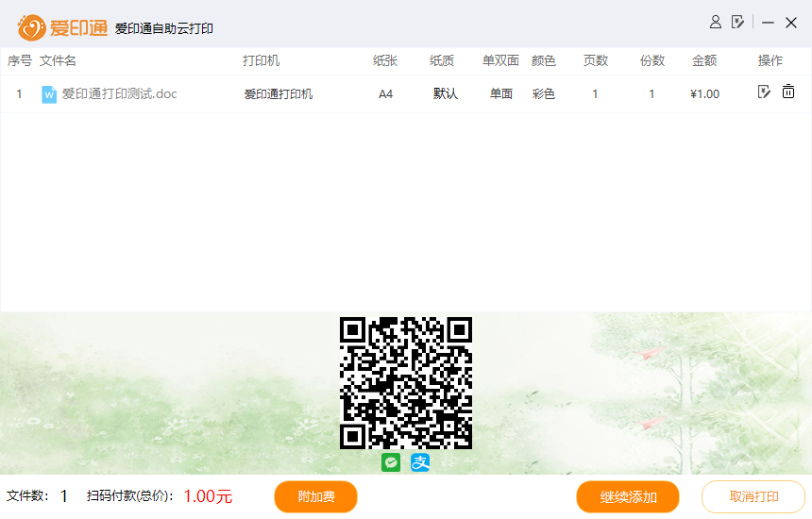Click the 纸张 column header

[385, 60]
